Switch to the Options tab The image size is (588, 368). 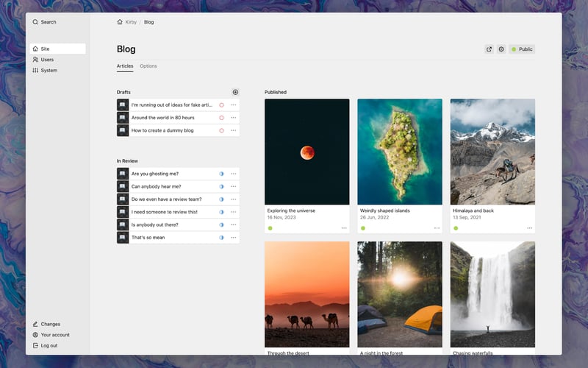(148, 66)
